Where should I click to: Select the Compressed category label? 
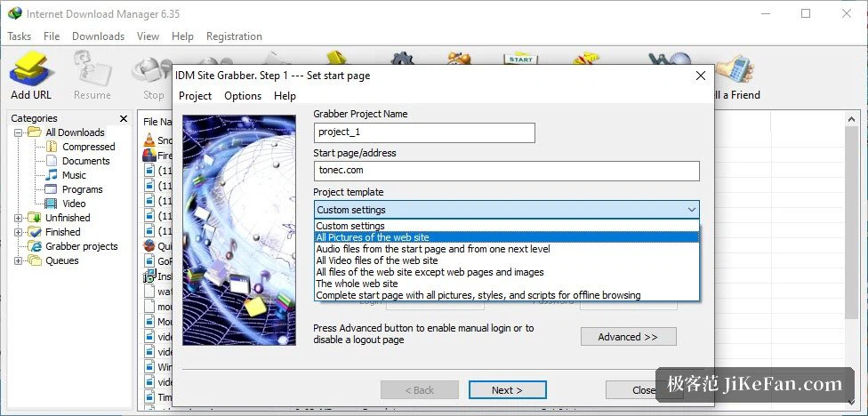coord(89,147)
